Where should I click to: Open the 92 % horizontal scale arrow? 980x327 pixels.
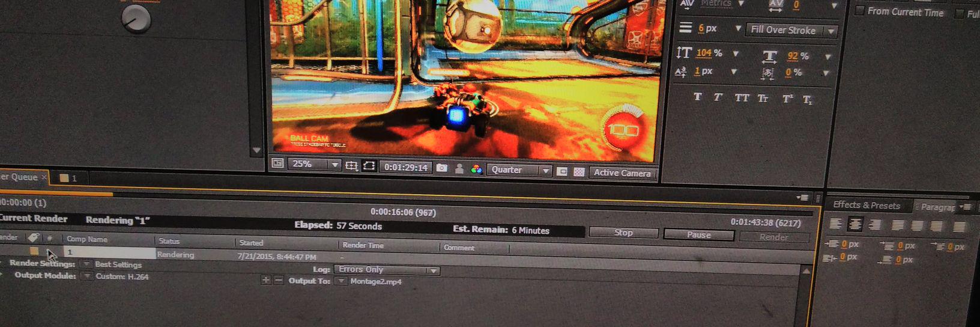(x=828, y=57)
